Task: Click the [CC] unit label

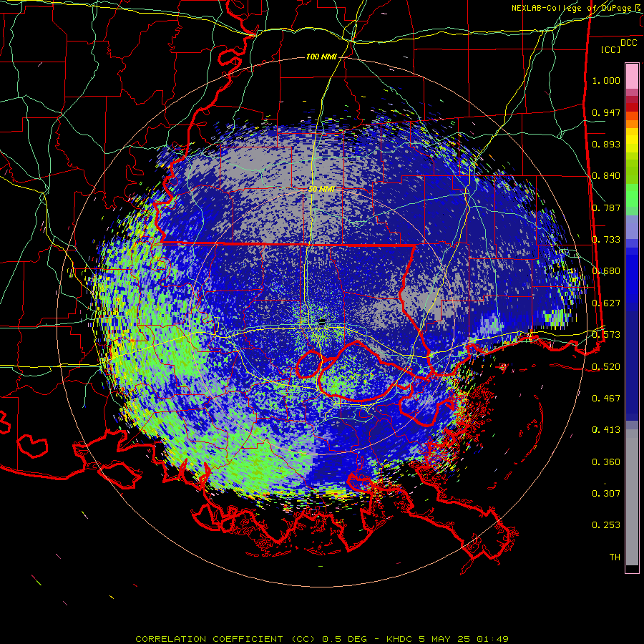Action: click(611, 49)
